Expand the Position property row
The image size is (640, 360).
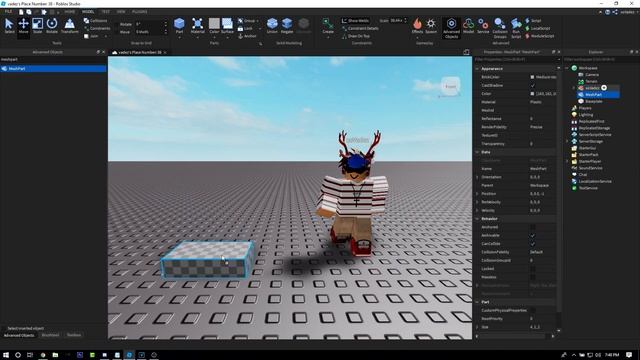point(477,193)
